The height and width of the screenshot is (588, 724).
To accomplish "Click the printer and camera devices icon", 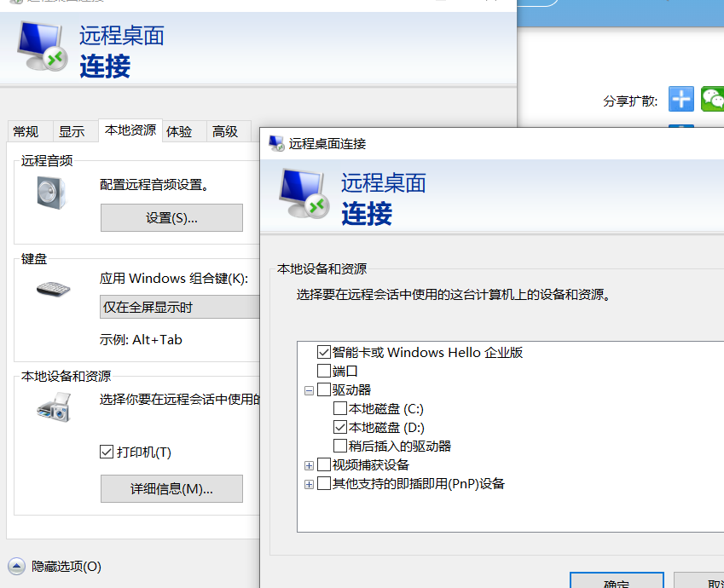I will (x=54, y=406).
